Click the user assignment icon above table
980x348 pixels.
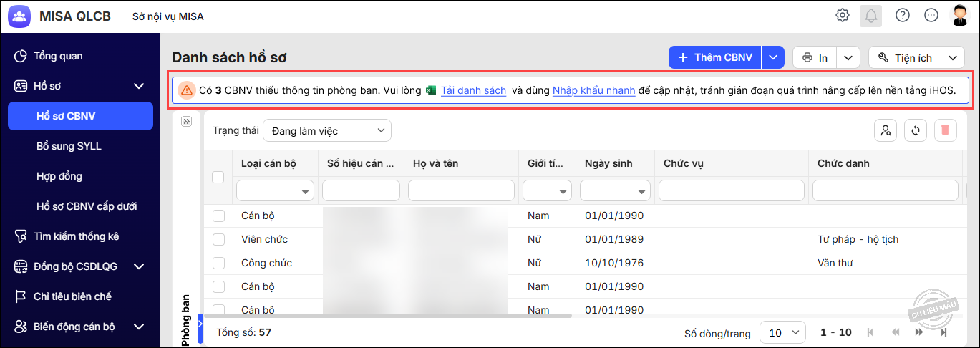click(886, 130)
